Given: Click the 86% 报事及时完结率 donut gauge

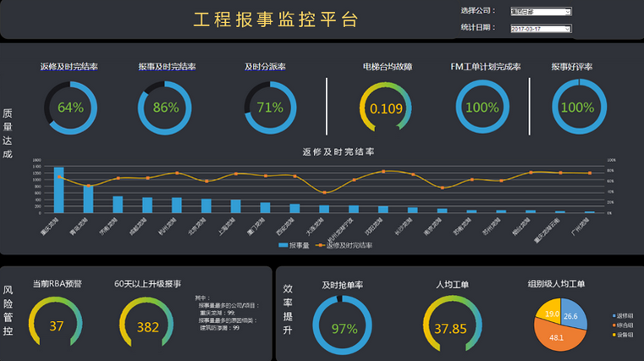Looking at the screenshot, I should coord(165,108).
